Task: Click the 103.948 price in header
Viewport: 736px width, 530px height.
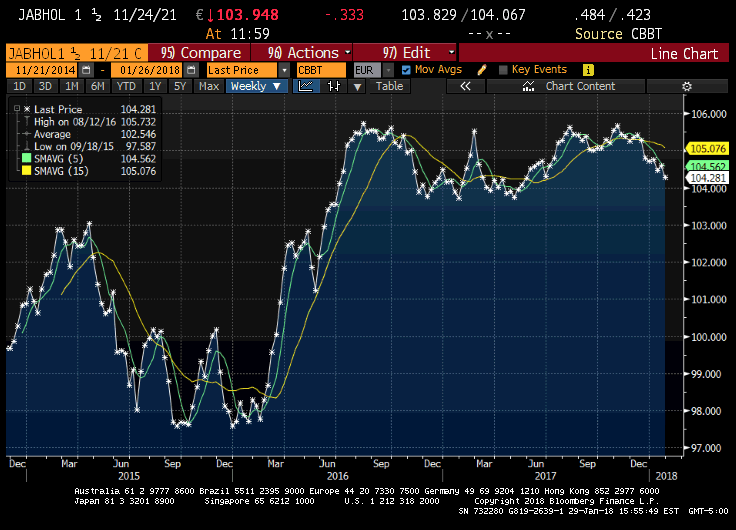Action: coord(247,15)
